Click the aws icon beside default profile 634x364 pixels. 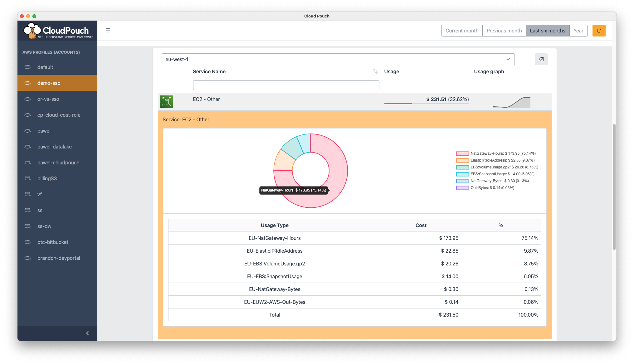point(27,67)
